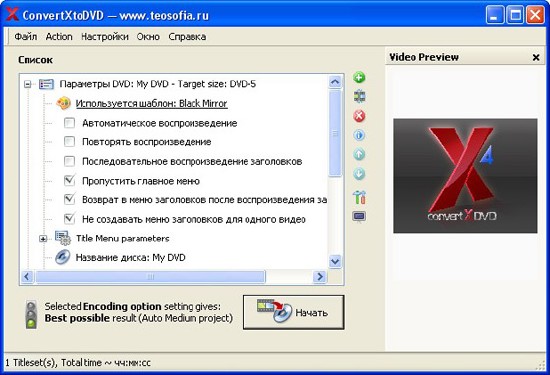Click the vertical scrollbar up arrow
Image resolution: width=550 pixels, height=375 pixels.
pos(335,82)
